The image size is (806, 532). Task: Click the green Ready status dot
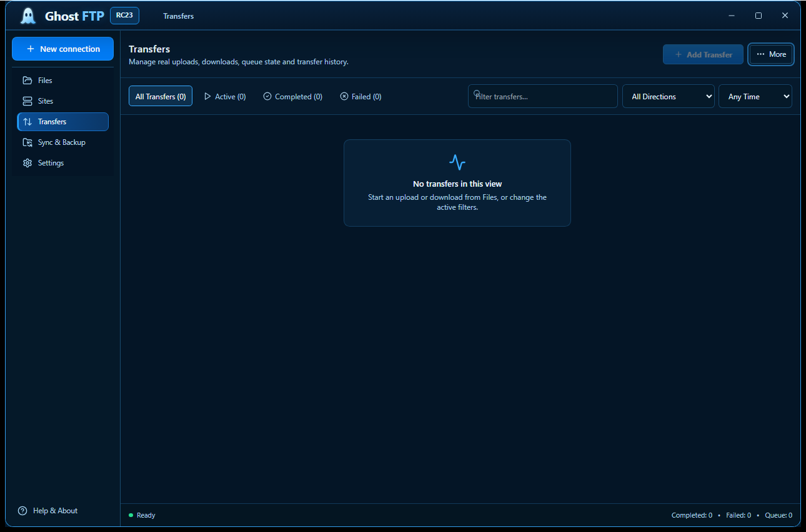[x=131, y=515]
